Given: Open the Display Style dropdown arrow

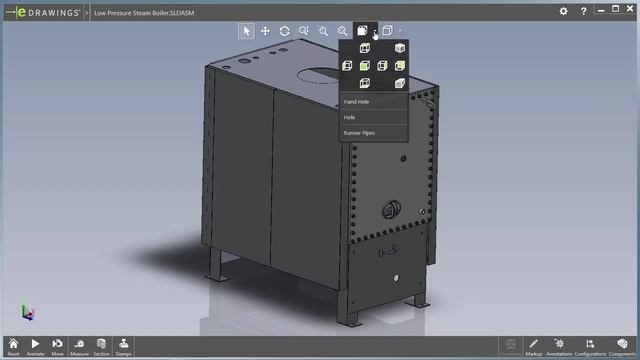Looking at the screenshot, I should pos(400,31).
